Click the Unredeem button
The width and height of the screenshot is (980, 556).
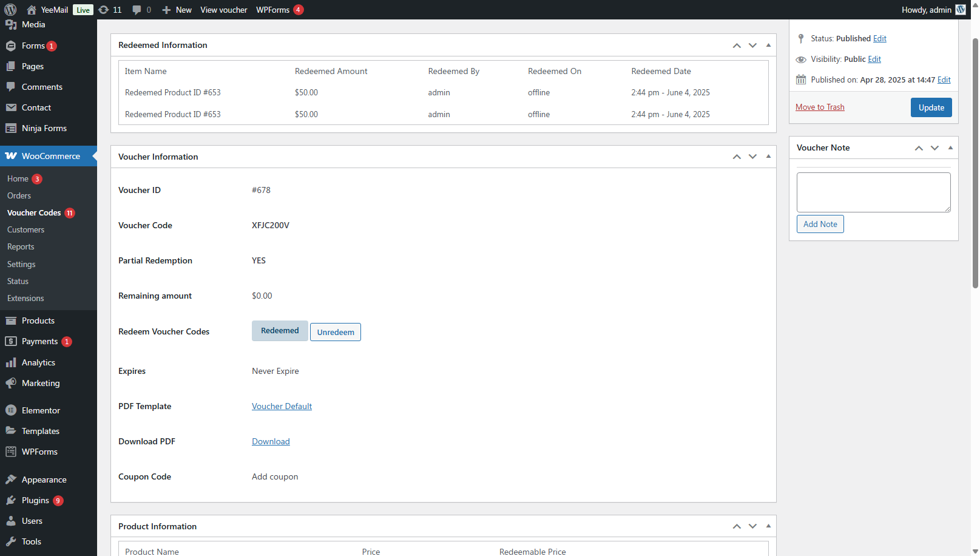tap(336, 332)
